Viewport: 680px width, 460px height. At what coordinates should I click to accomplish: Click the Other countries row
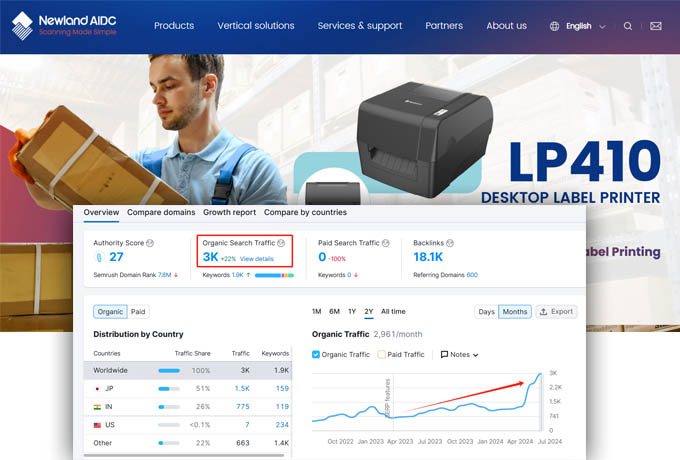pos(187,443)
